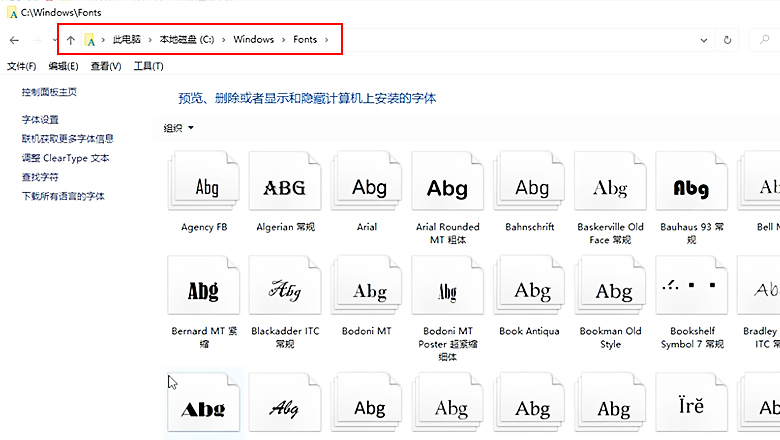Open 控制面板主页 link
Viewport: 780px width, 440px height.
pos(49,92)
